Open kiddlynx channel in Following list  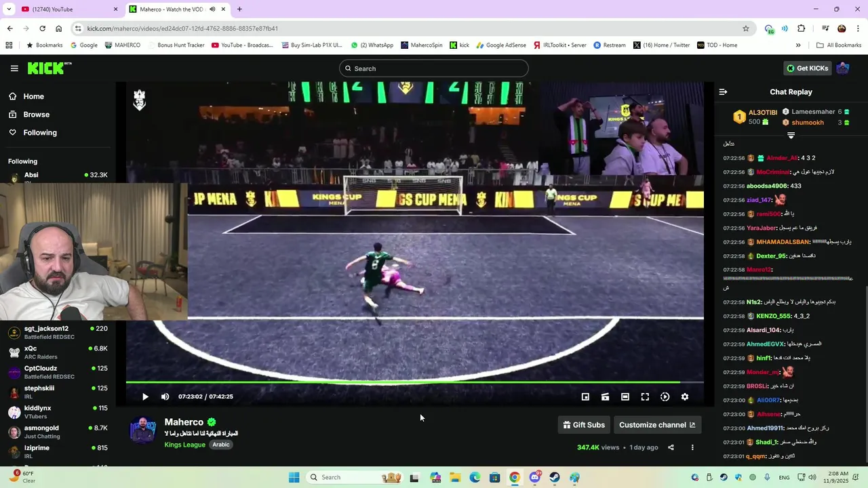coord(58,412)
